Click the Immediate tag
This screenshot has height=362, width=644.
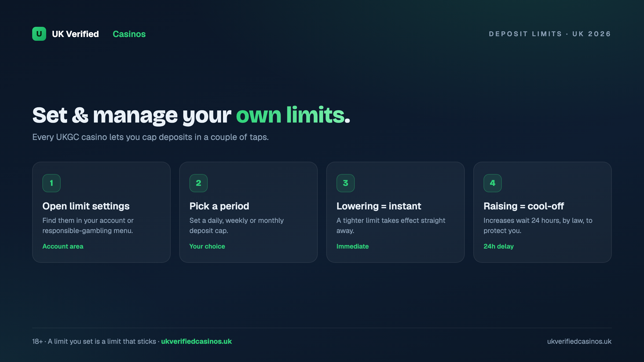pos(353,246)
